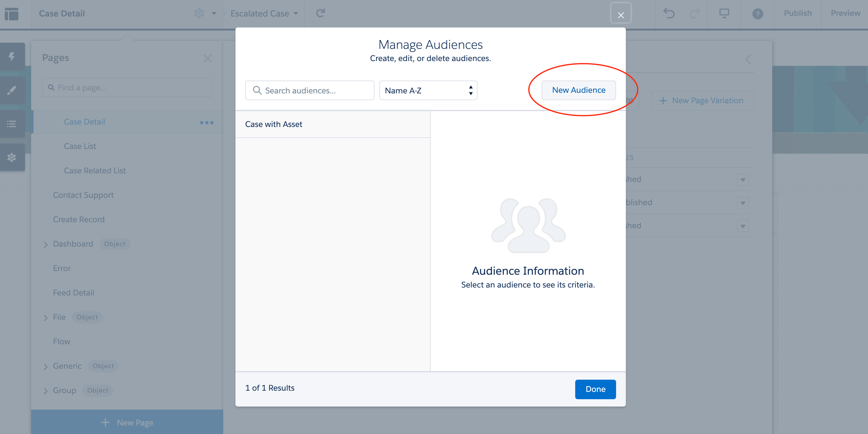Click the lightning bolt Components icon
The image size is (868, 434).
tap(12, 56)
